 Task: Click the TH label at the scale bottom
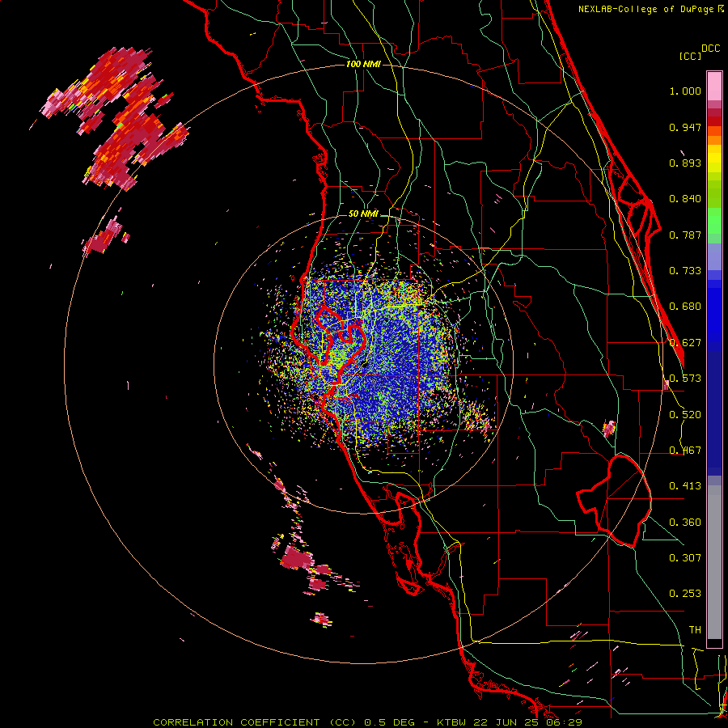tap(695, 629)
